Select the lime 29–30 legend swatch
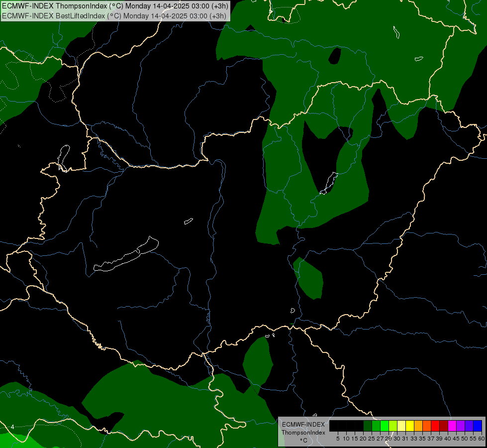This screenshot has height=448, width=487. click(393, 426)
